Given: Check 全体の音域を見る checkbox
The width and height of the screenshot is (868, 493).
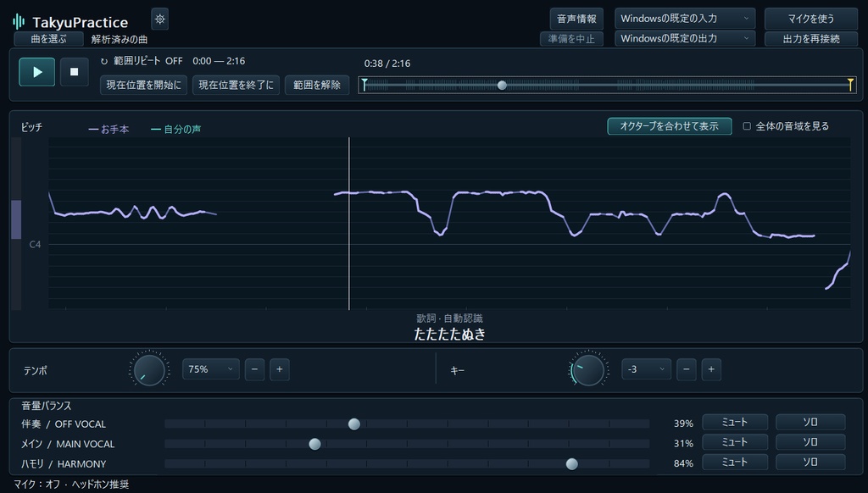Looking at the screenshot, I should point(747,126).
